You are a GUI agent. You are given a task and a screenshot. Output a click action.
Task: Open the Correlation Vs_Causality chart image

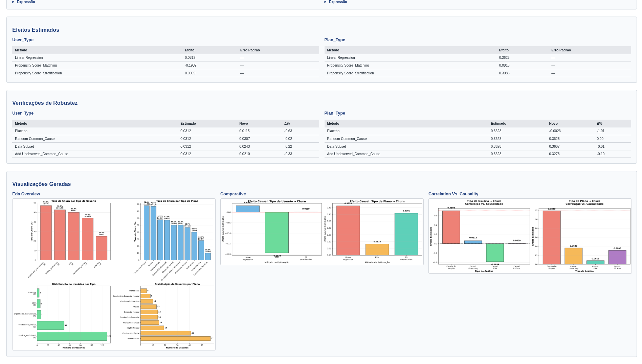tap(530, 236)
